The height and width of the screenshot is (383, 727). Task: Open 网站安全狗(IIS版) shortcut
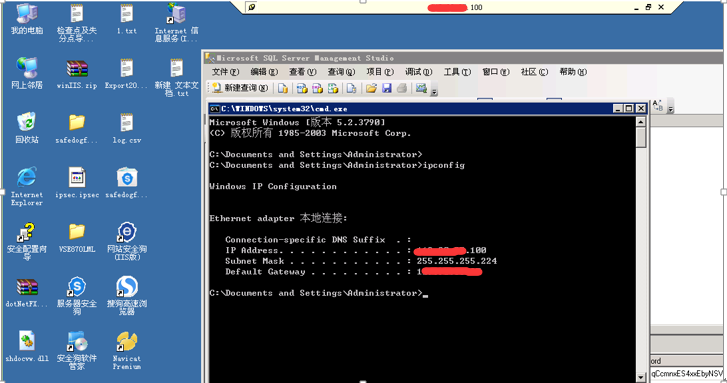pyautogui.click(x=127, y=241)
